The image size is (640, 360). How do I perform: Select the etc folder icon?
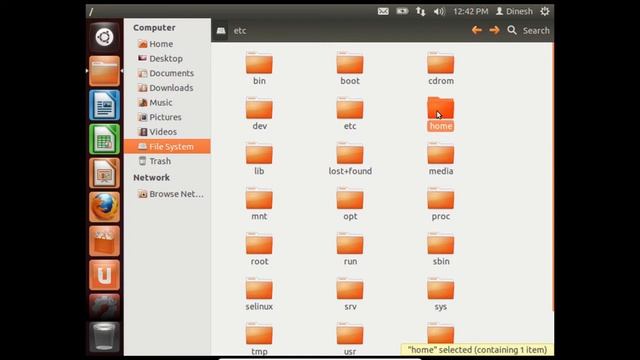pyautogui.click(x=350, y=109)
